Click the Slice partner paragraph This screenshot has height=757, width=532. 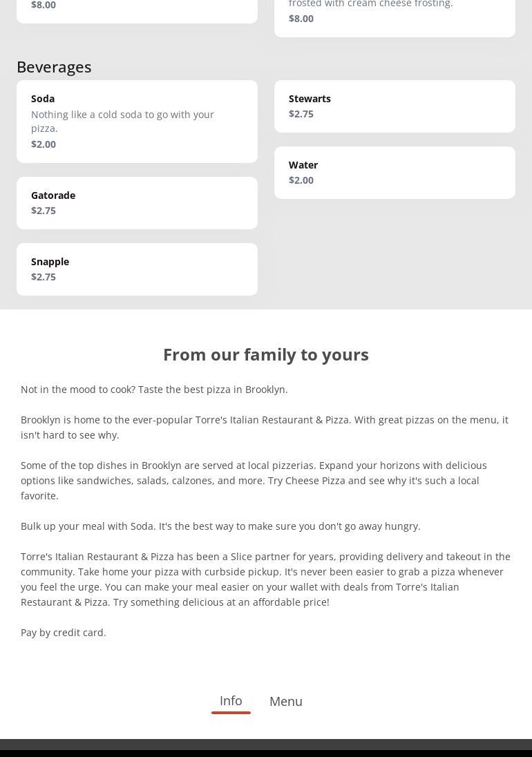(265, 579)
